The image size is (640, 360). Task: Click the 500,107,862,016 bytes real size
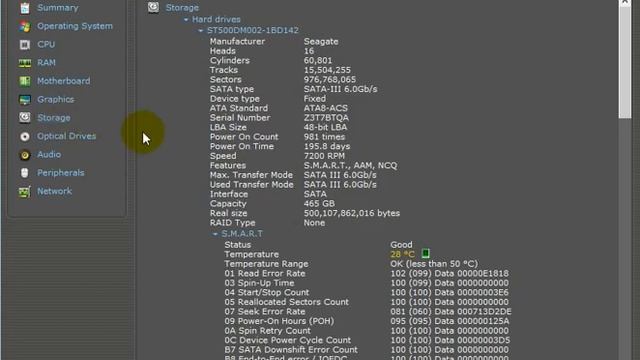(352, 213)
